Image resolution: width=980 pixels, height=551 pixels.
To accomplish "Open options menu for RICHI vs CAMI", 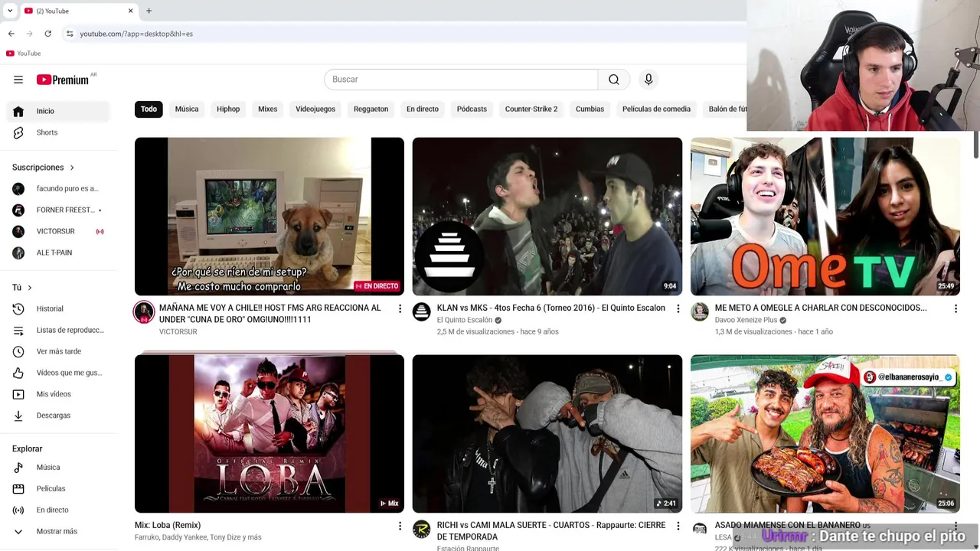I will [x=678, y=527].
